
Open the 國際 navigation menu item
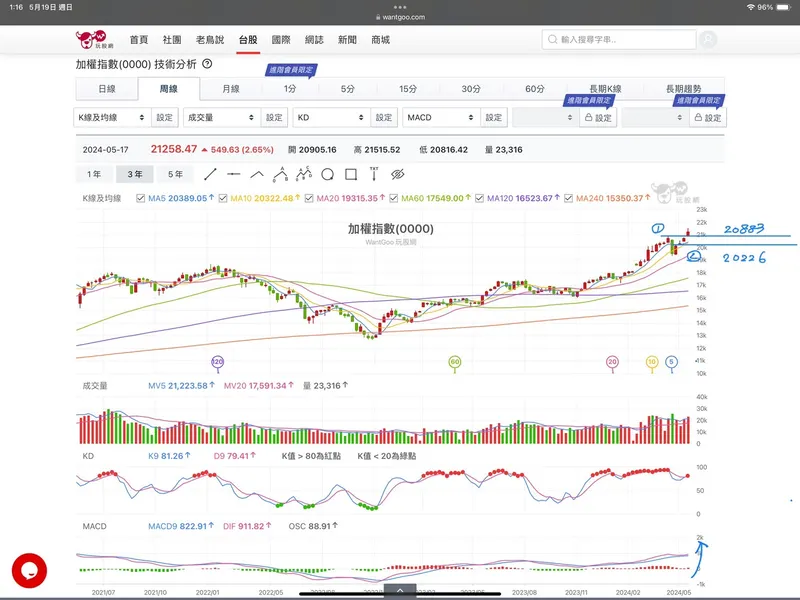pyautogui.click(x=281, y=40)
